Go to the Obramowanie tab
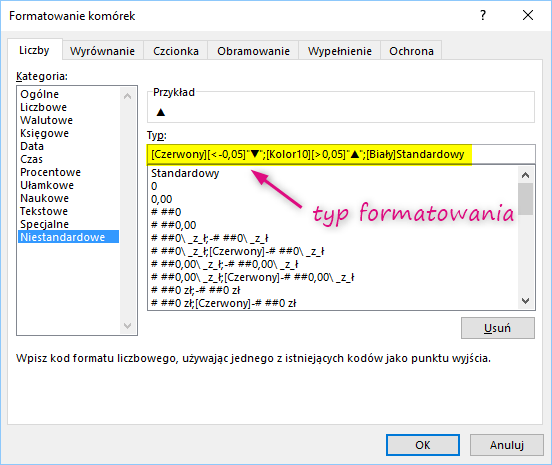Screen dimensions: 552x465 [x=253, y=51]
